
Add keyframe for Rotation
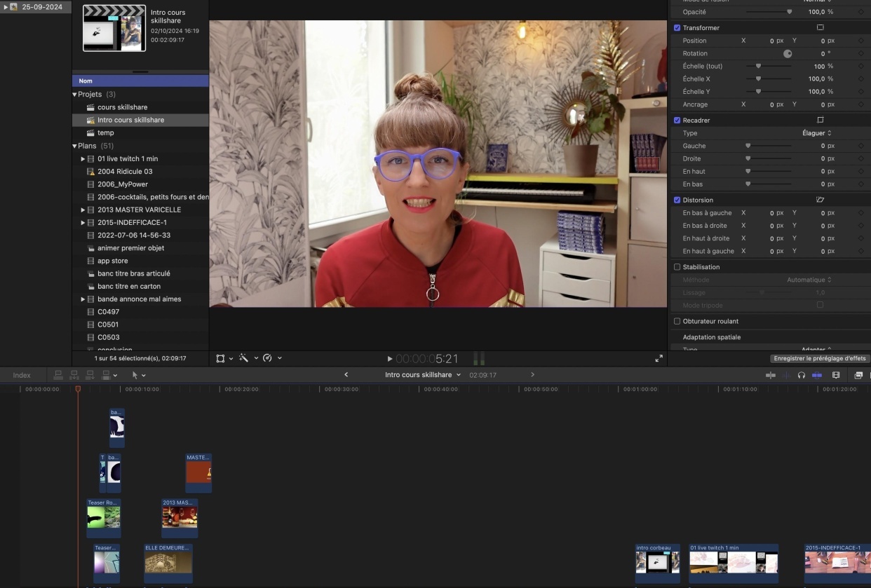click(861, 53)
